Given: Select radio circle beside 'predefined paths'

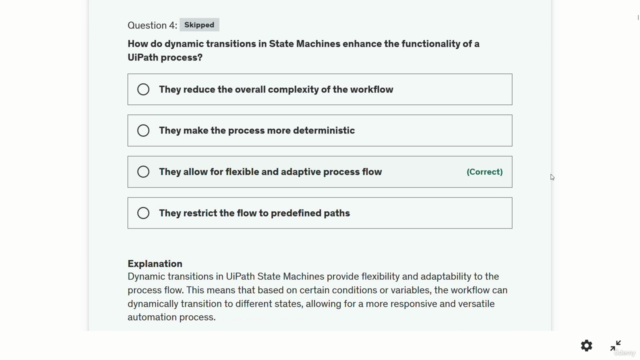Looking at the screenshot, I should (143, 213).
